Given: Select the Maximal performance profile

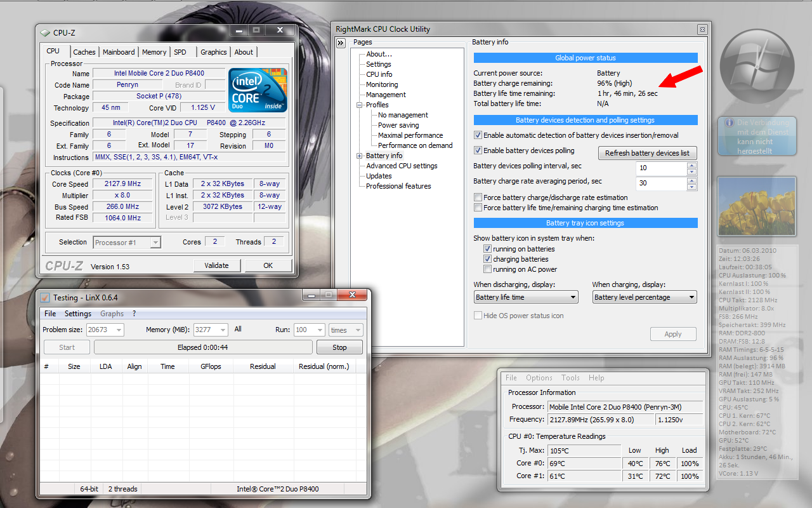Looking at the screenshot, I should 410,135.
